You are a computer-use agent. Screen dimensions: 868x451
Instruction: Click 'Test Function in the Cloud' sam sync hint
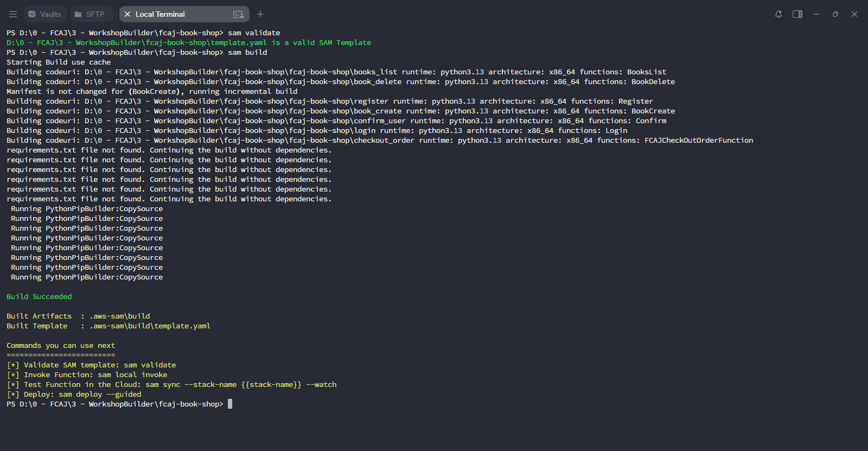pyautogui.click(x=171, y=384)
